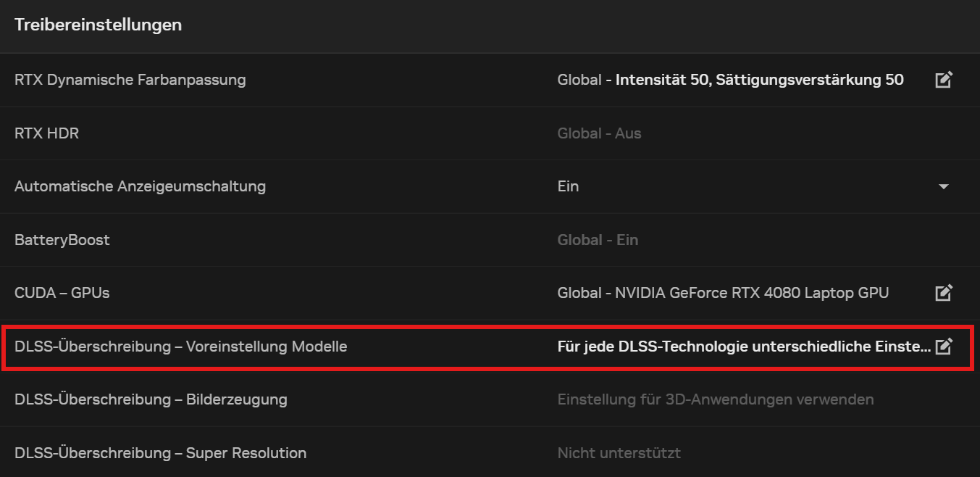Click the "Global - Ein" BatteryBoost value
This screenshot has height=477, width=980.
coord(598,240)
